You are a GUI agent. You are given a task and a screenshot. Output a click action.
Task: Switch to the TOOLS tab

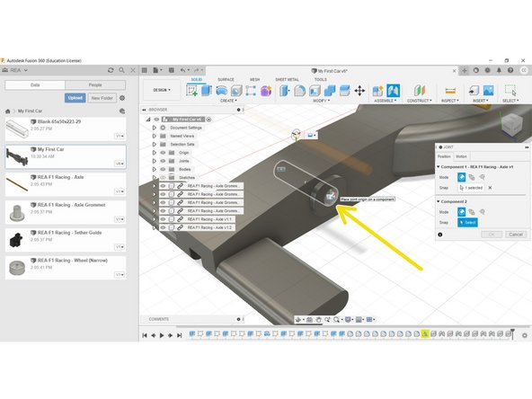pyautogui.click(x=320, y=79)
